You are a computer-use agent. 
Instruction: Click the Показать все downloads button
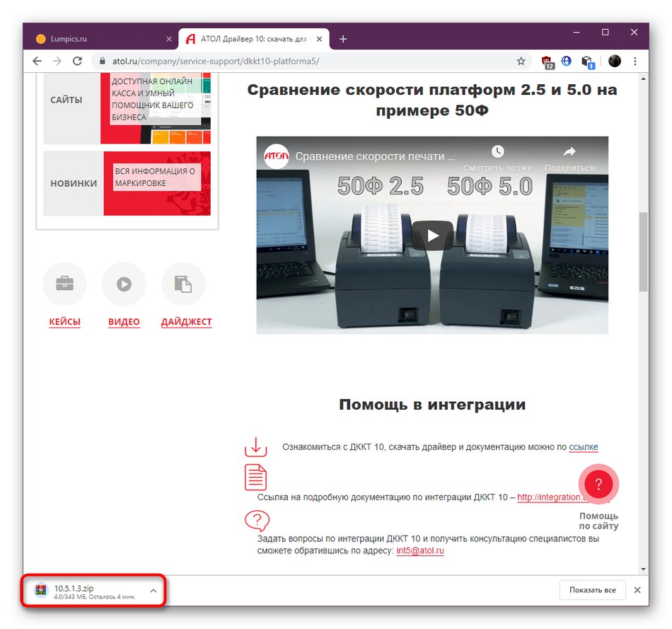click(x=592, y=590)
